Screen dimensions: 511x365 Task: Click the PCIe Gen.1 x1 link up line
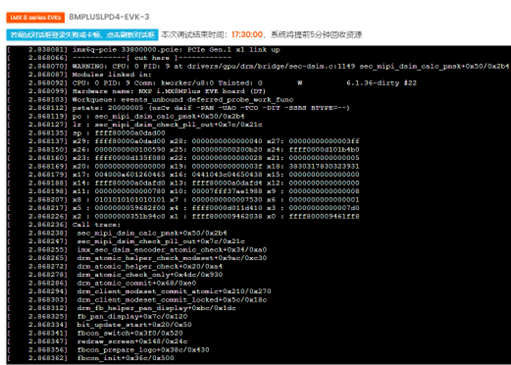[144, 50]
